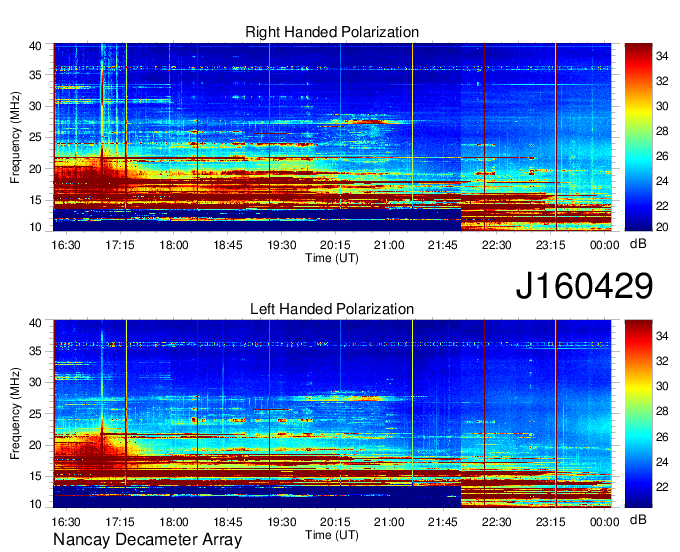This screenshot has height=552, width=680.
Task: Click the 40 MHz tick of Right Handed plot
Action: 35,46
